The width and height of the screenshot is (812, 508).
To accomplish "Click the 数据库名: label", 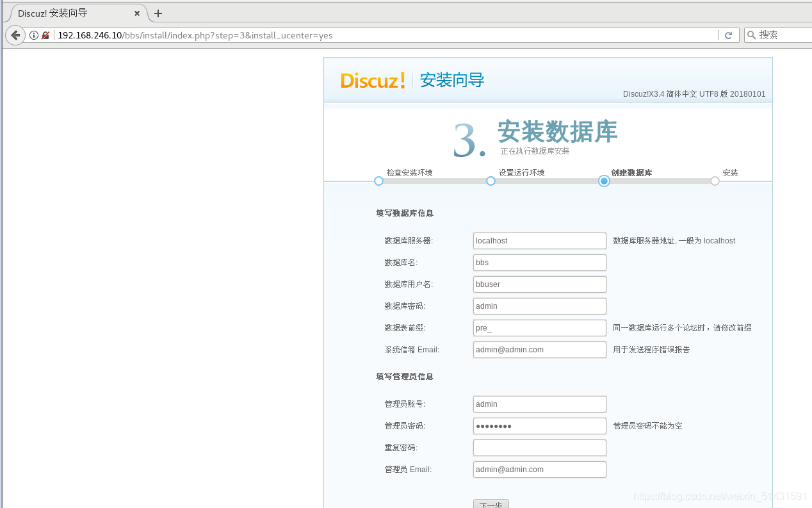I will tap(401, 263).
